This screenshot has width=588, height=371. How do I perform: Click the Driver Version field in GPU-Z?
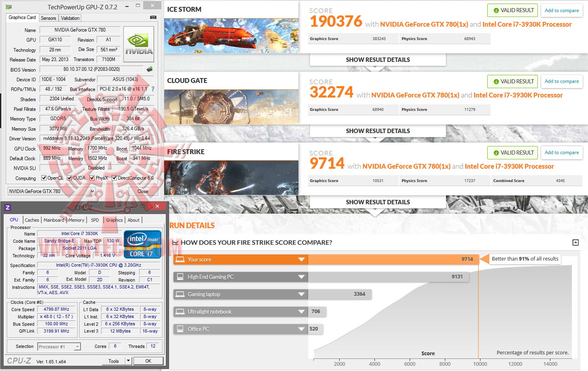97,138
